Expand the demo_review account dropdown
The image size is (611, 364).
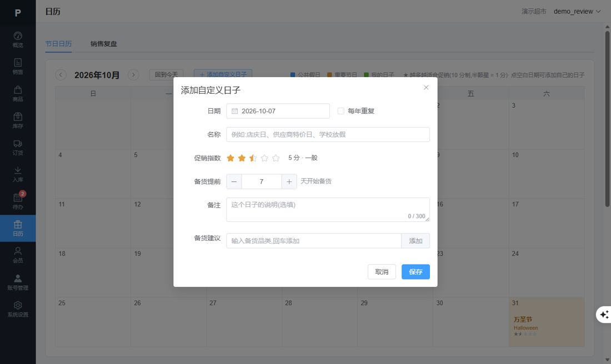coord(577,11)
